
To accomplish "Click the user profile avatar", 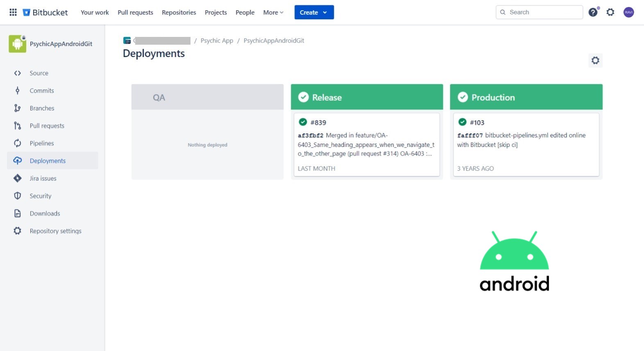I will click(628, 12).
